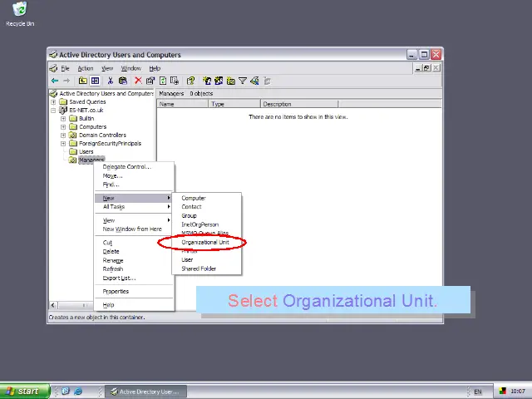Click the first quick launch icon beside start
The image size is (532, 399).
coord(66,392)
